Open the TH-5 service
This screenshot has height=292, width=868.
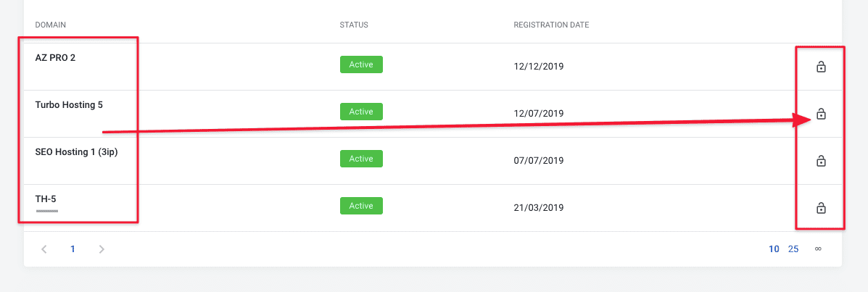pos(46,199)
